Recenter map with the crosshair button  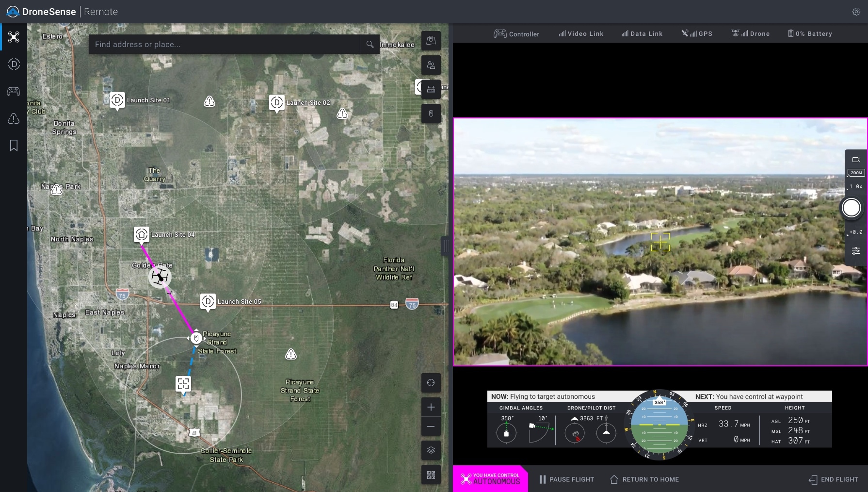click(431, 383)
